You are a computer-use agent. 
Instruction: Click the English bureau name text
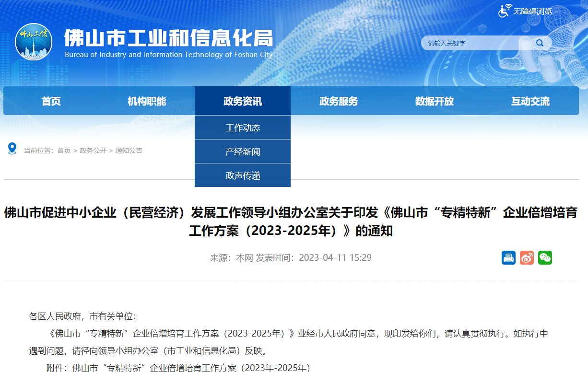click(x=169, y=55)
